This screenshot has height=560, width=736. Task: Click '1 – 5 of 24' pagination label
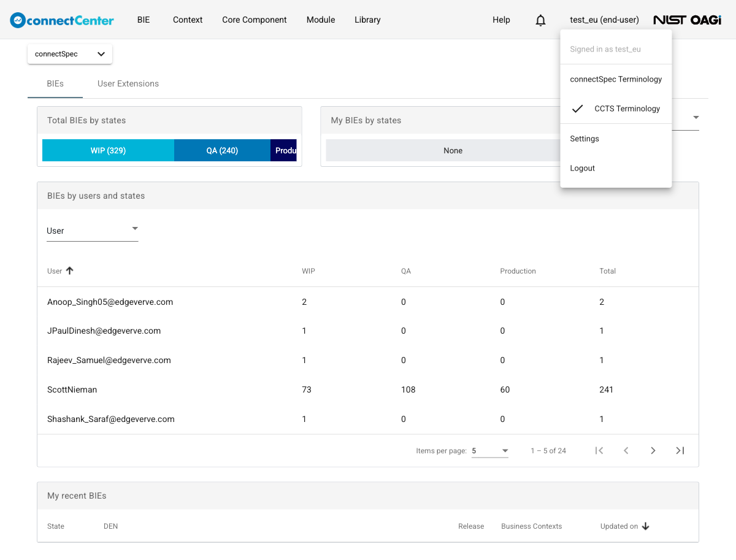click(x=548, y=451)
